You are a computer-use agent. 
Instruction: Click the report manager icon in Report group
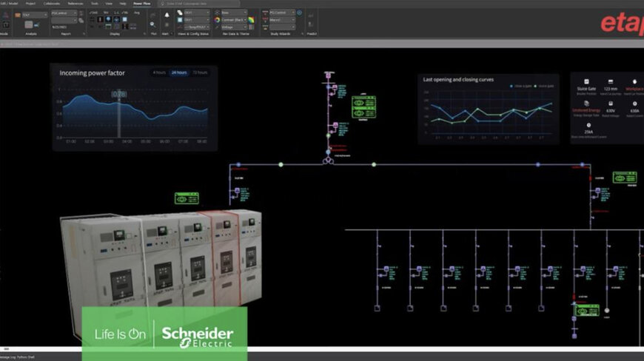click(81, 20)
